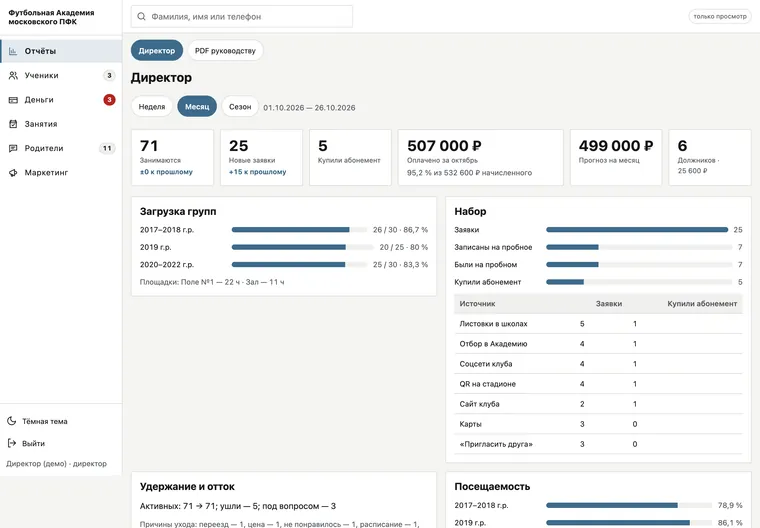
Task: Click the Директор (демо) · директор label
Action: 56,464
